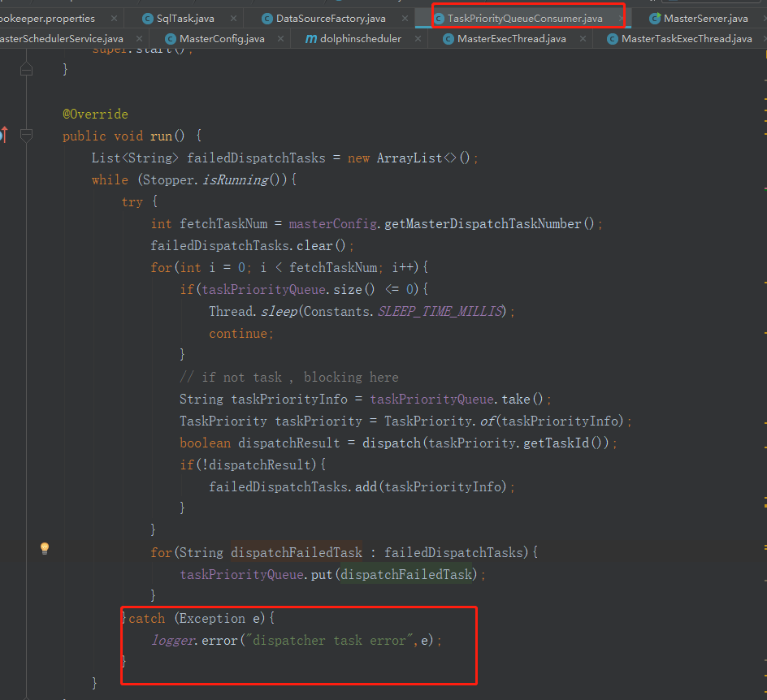This screenshot has height=700, width=767.
Task: Click taskPriorityQueue in the size() check
Action: tap(263, 289)
